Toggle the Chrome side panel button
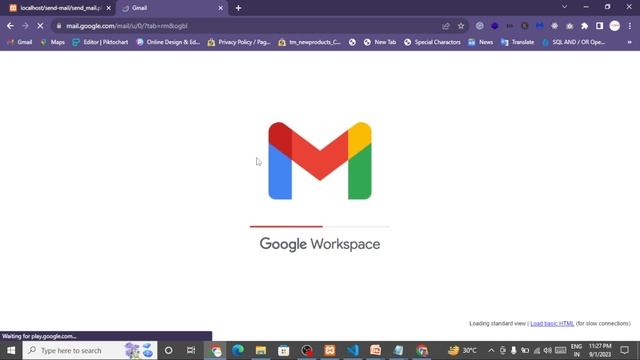The width and height of the screenshot is (640, 360). pos(599,26)
